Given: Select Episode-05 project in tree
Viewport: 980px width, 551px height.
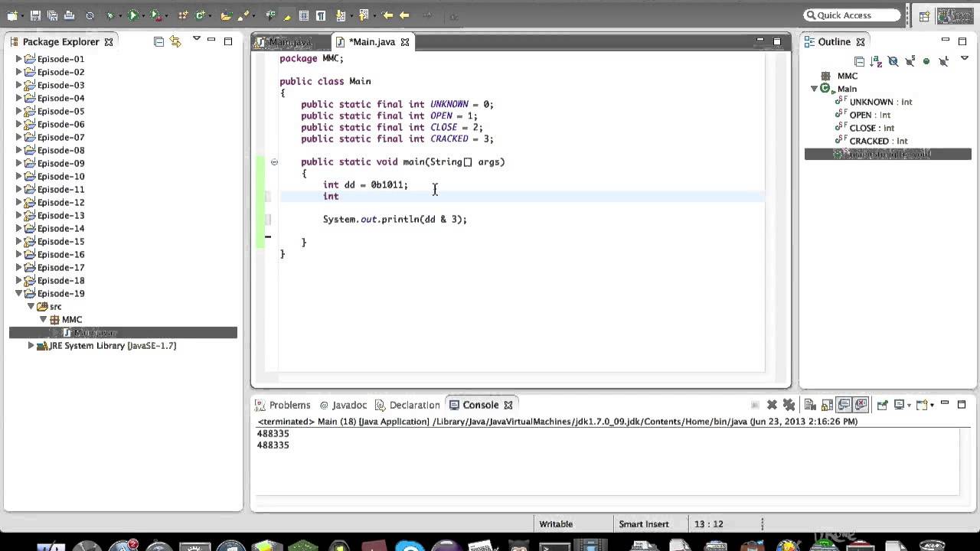Looking at the screenshot, I should pos(60,111).
